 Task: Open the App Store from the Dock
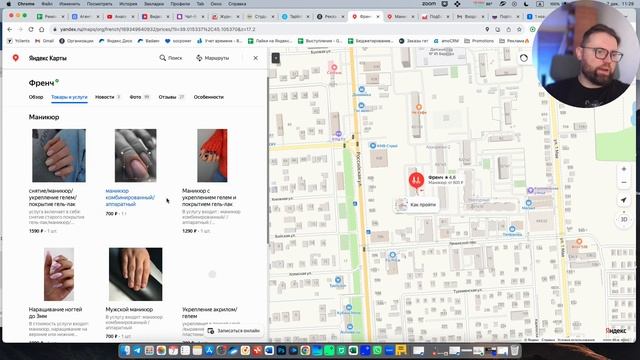209,351
